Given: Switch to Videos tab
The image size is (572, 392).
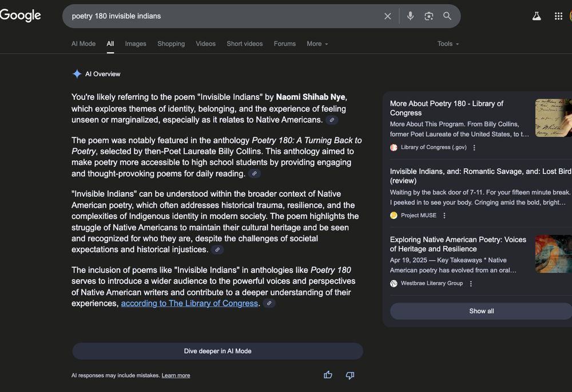Looking at the screenshot, I should point(206,44).
